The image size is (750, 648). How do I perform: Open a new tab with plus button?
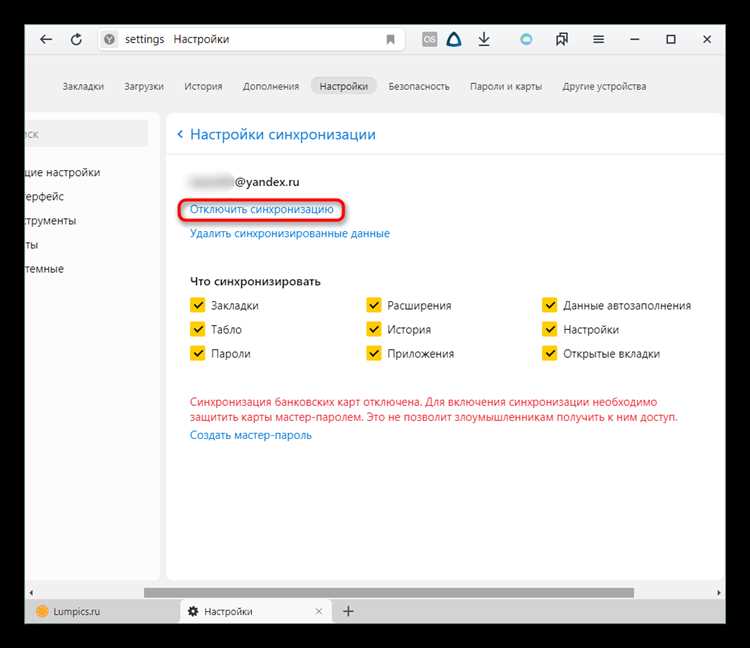click(x=348, y=611)
